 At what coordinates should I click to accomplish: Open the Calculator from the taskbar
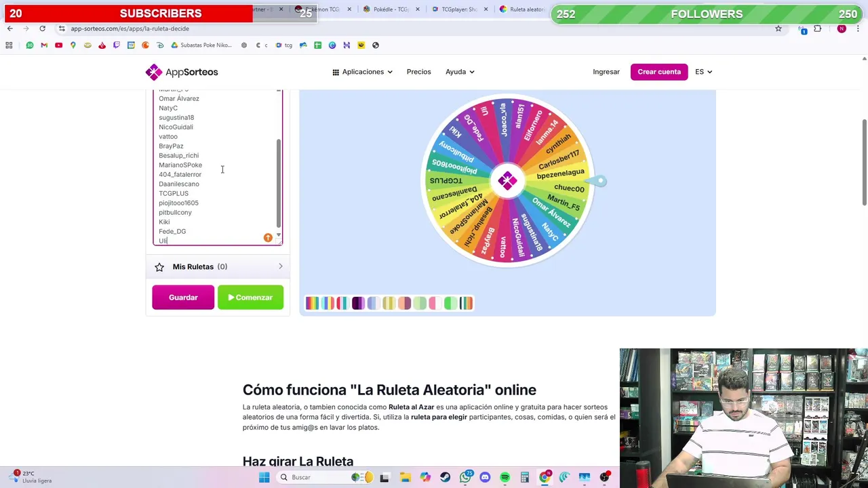click(x=524, y=477)
